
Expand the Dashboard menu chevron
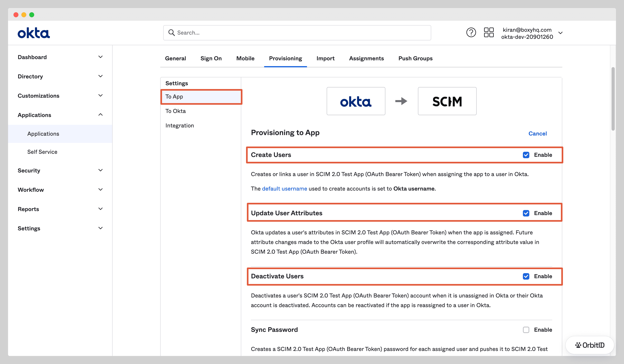101,57
